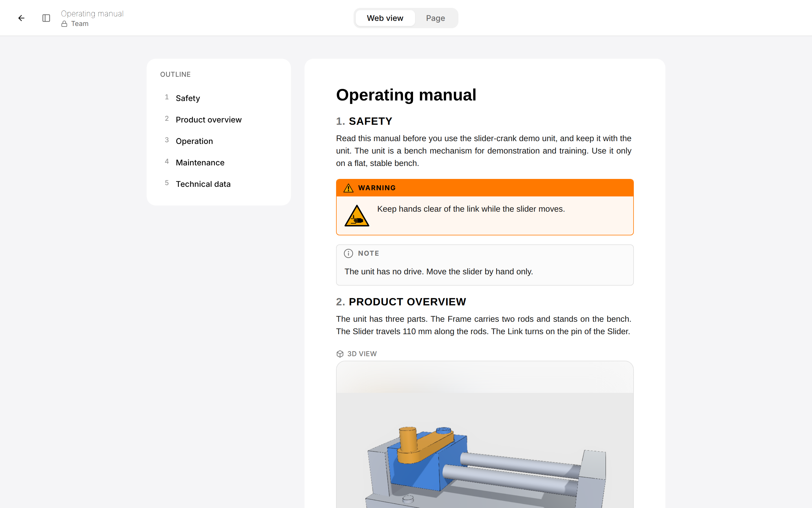The image size is (812, 508).
Task: Click 'Keep hands clear of the link' warning text
Action: 471,209
